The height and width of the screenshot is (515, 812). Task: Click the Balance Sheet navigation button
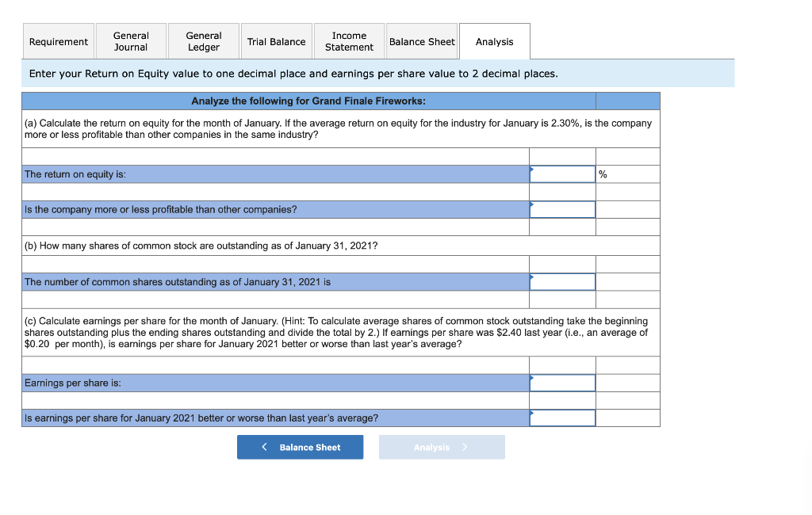(300, 447)
